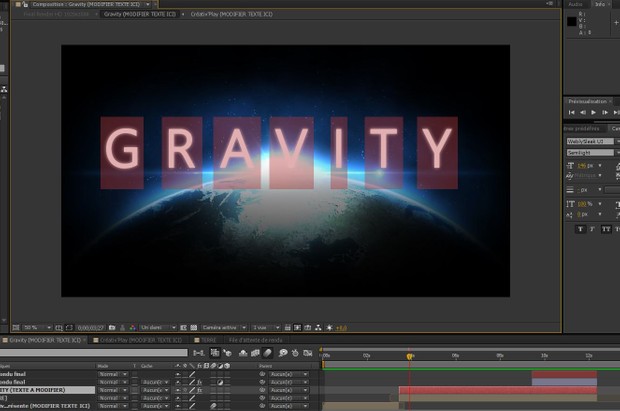The image size is (620, 411).
Task: Click Créatix Play breadcrumb in composition viewer
Action: 232,14
